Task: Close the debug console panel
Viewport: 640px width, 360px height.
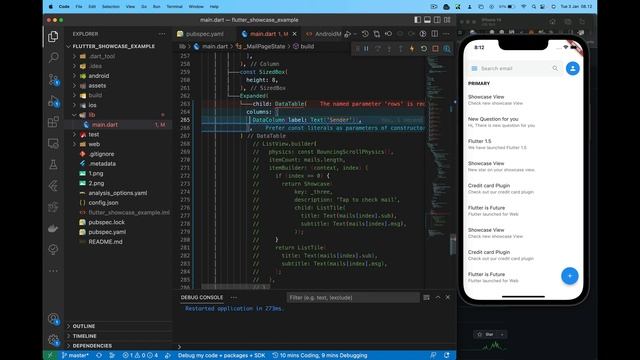Action: click(x=448, y=298)
